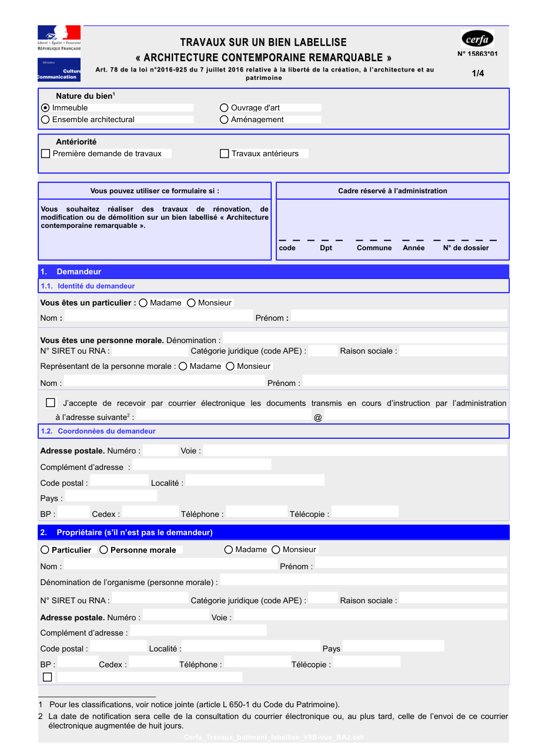Select Monsieur under Vous êtes un particulier
This screenshot has height=756, width=535.
click(191, 303)
